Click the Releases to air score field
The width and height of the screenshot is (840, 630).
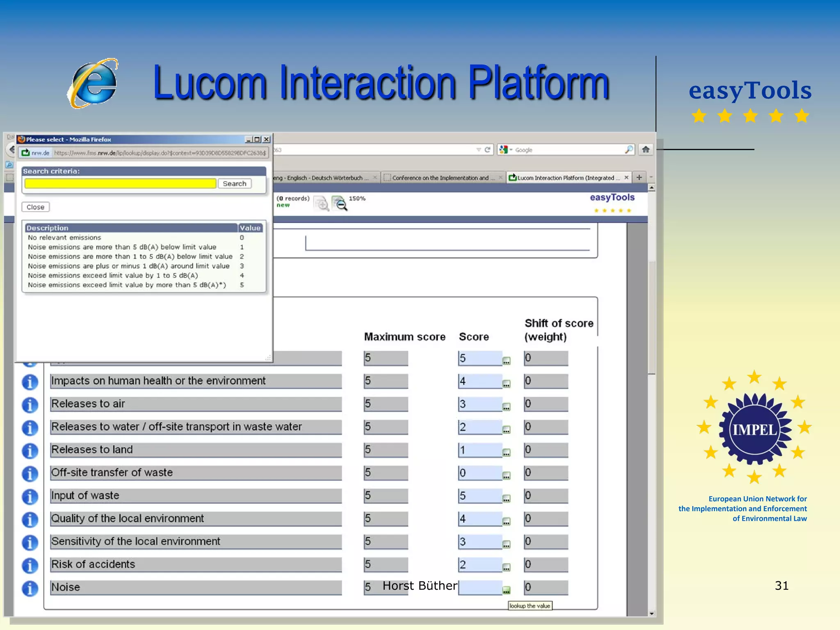pyautogui.click(x=480, y=404)
